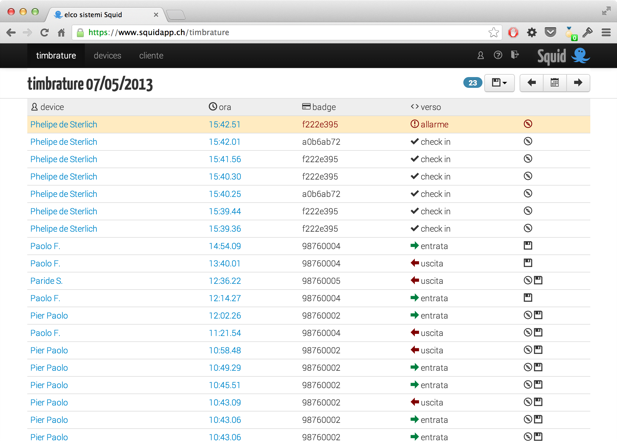Click the ban icon in the 15:40.30 row

(x=528, y=176)
